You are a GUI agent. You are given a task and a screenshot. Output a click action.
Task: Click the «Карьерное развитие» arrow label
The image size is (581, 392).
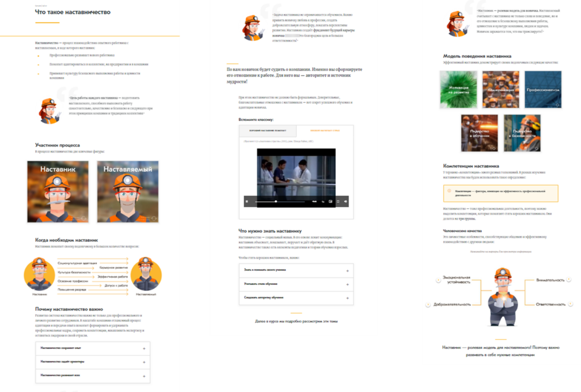tap(113, 268)
